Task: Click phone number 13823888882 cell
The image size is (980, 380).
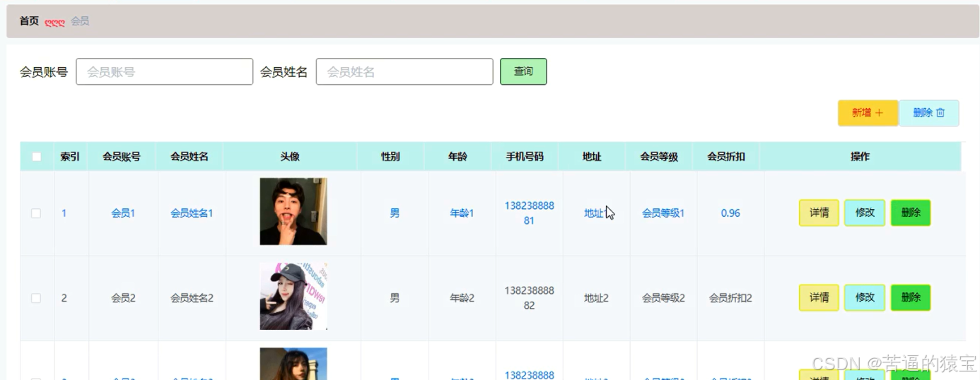Action: (529, 298)
